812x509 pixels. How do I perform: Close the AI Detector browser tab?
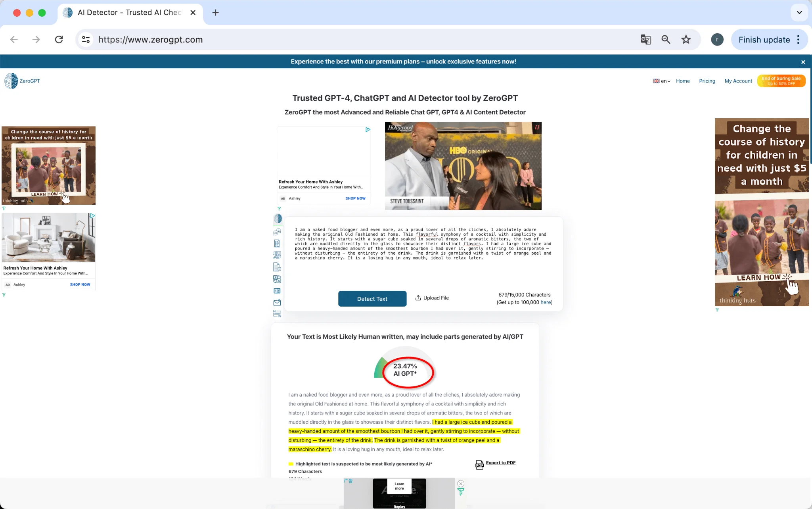(193, 13)
